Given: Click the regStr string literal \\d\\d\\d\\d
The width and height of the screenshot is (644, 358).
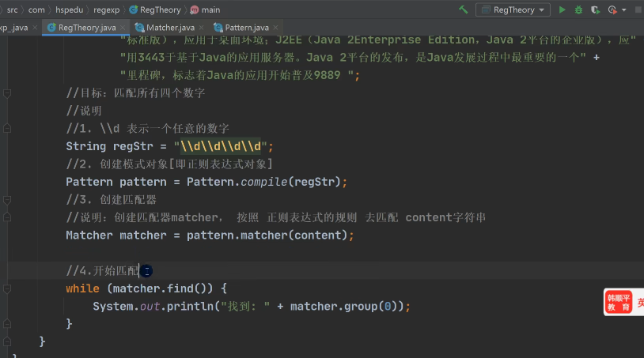Looking at the screenshot, I should [221, 146].
